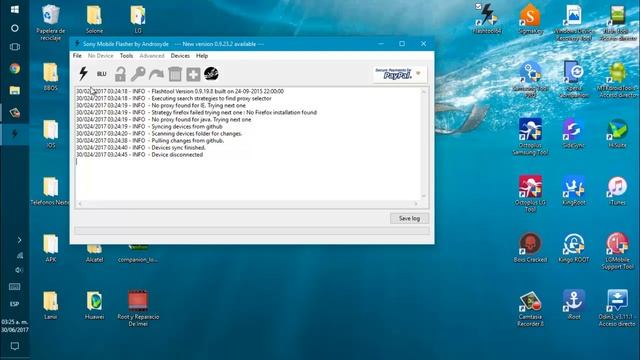Click the log vertical scrollbar
This screenshot has width=640, height=360.
(x=424, y=144)
